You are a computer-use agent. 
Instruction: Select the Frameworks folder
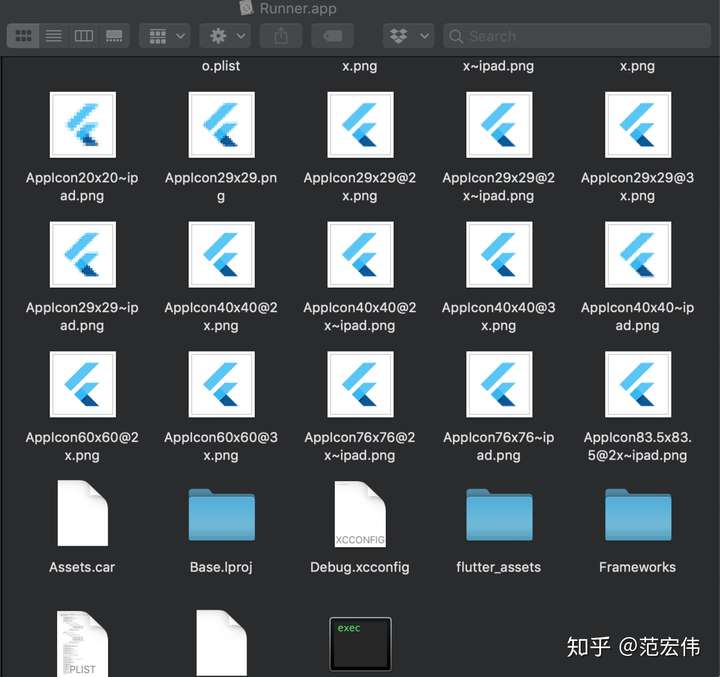click(638, 515)
